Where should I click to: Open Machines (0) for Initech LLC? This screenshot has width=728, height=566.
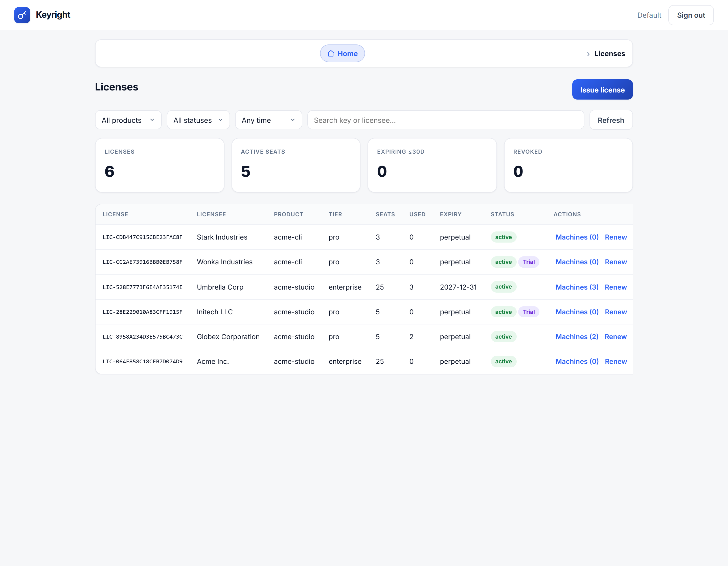tap(577, 312)
